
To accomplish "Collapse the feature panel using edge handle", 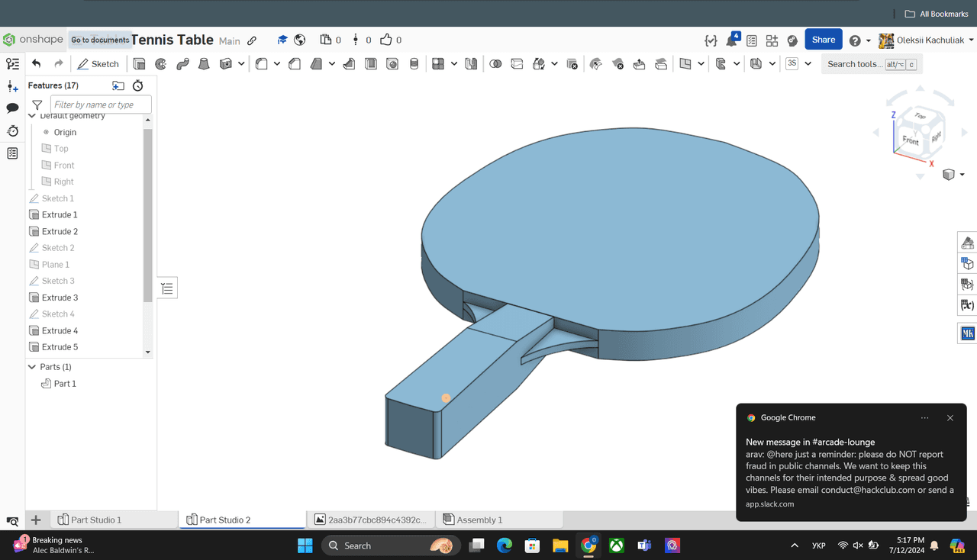I will point(167,288).
